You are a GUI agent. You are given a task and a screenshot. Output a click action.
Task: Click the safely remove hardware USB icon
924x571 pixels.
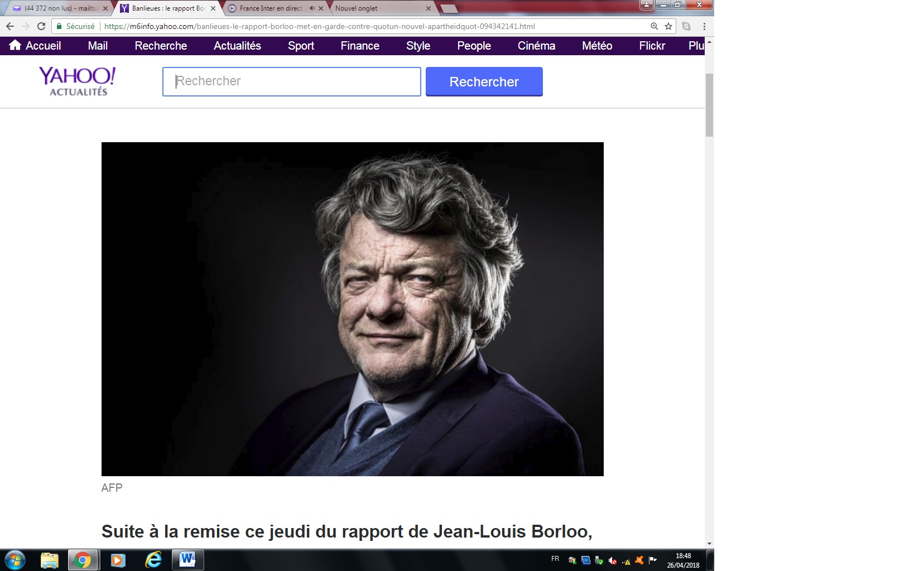pos(599,560)
